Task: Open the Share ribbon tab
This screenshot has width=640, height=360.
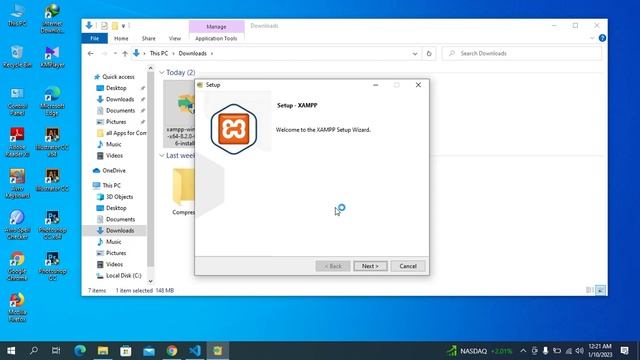Action: coord(149,38)
